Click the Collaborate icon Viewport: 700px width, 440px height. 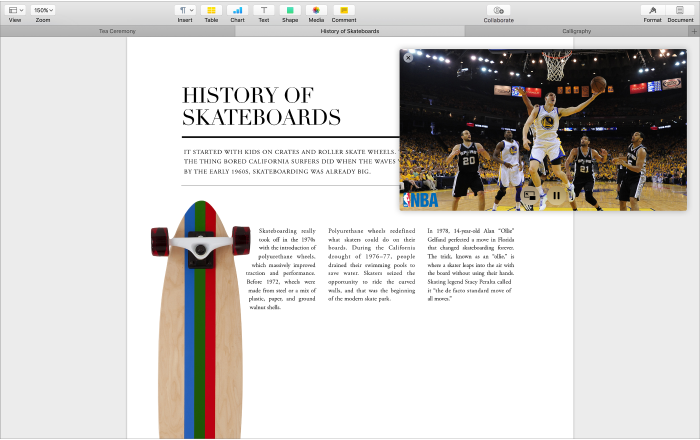coord(498,10)
